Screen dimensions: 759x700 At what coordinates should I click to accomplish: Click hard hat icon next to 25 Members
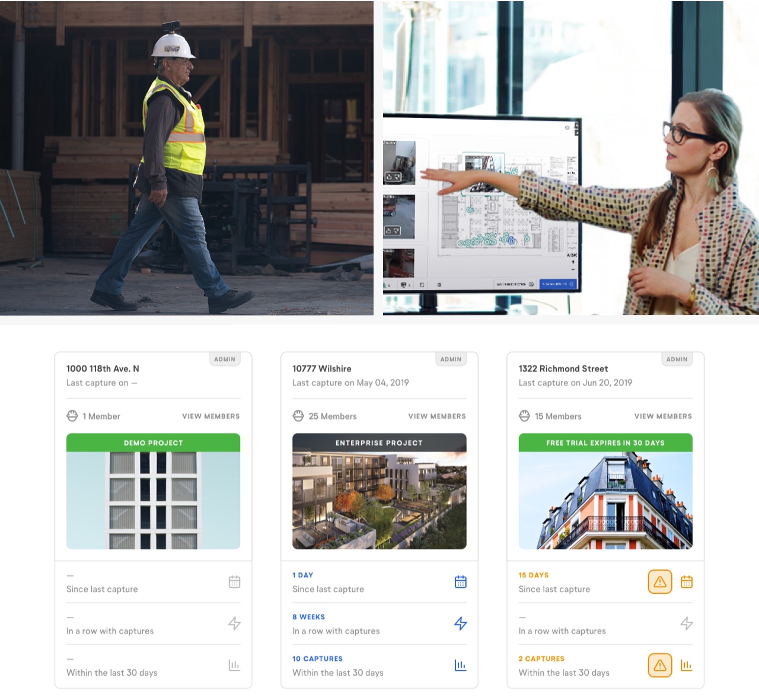click(x=298, y=416)
